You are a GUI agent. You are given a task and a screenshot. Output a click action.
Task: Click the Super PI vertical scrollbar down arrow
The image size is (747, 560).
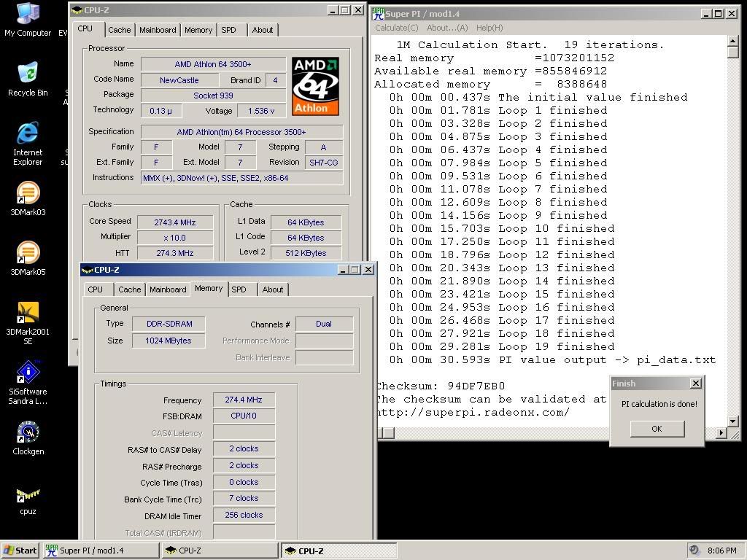pyautogui.click(x=733, y=421)
